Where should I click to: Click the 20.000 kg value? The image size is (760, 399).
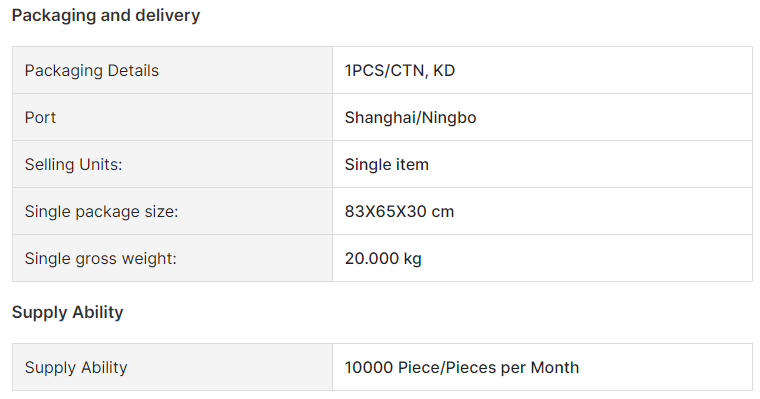tap(383, 258)
